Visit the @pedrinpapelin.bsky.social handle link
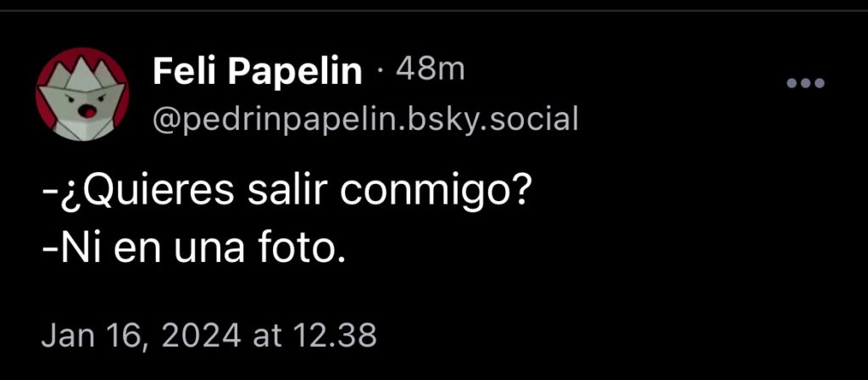 366,118
